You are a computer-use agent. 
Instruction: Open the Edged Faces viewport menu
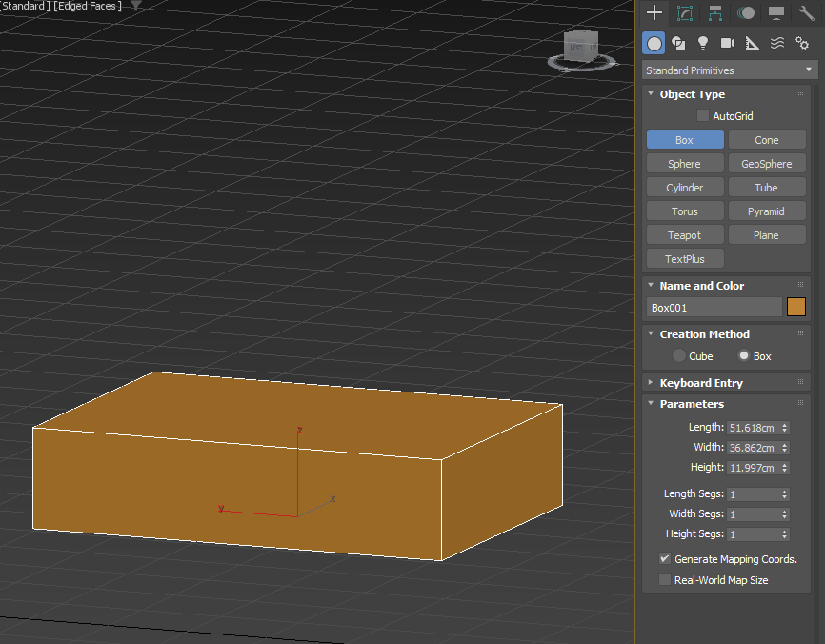point(88,6)
